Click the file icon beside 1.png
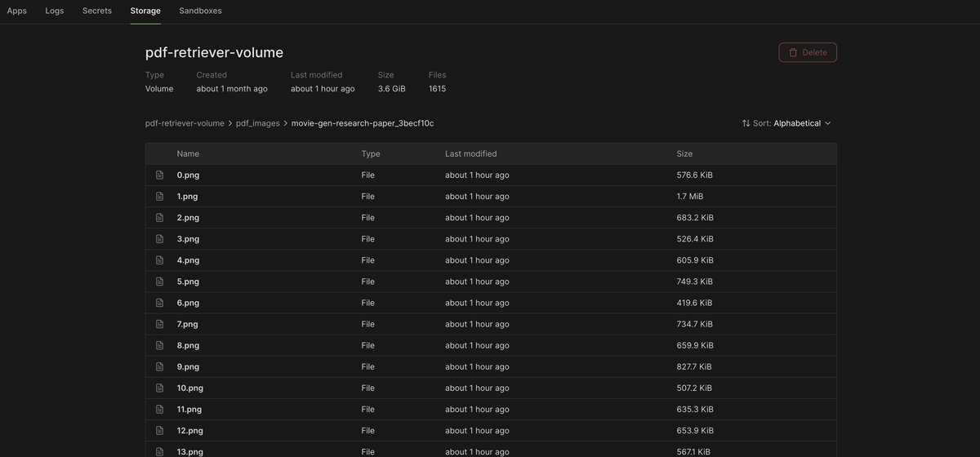This screenshot has height=457, width=980. tap(160, 197)
